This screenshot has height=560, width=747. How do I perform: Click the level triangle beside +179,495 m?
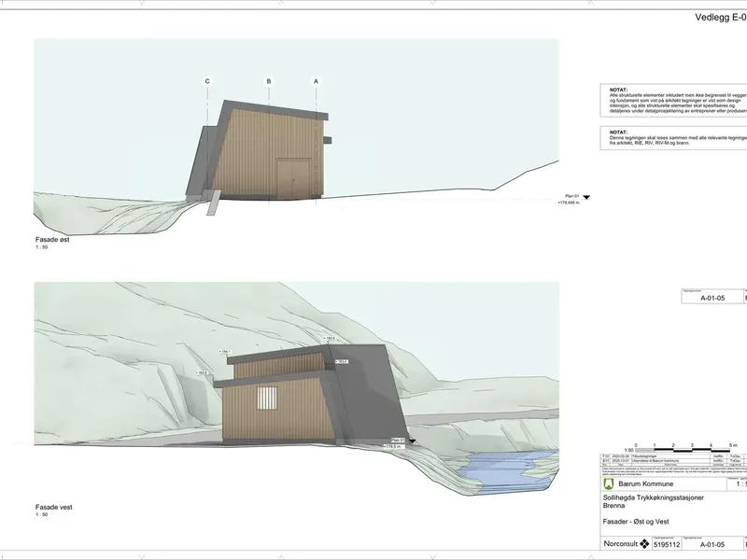586,197
